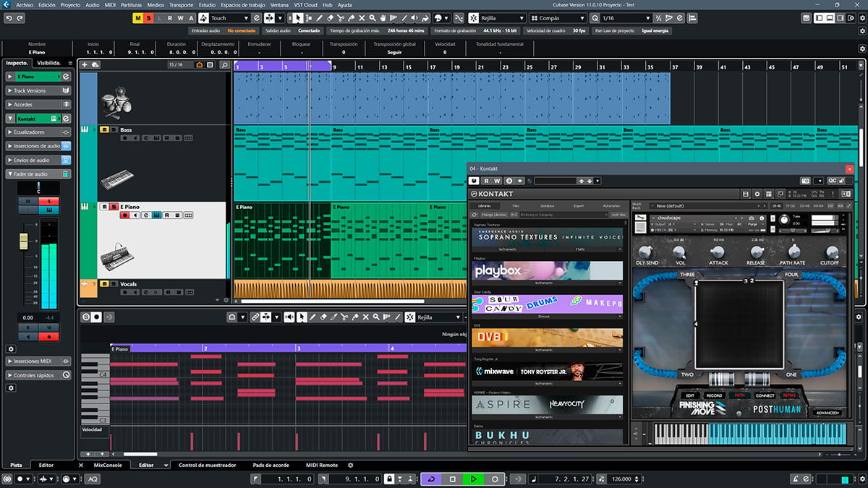868x488 pixels.
Task: Expand Envíos de audio section
Action: pos(38,160)
